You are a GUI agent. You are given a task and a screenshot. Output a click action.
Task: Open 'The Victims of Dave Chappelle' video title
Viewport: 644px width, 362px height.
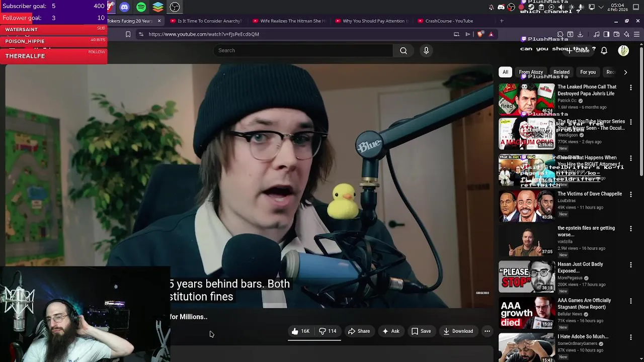(x=590, y=194)
